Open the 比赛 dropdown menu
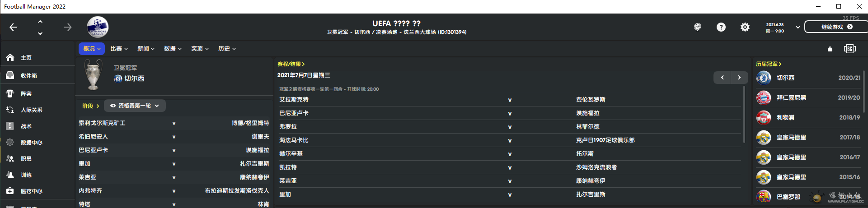Screen dimensions: 868x208 coord(119,49)
